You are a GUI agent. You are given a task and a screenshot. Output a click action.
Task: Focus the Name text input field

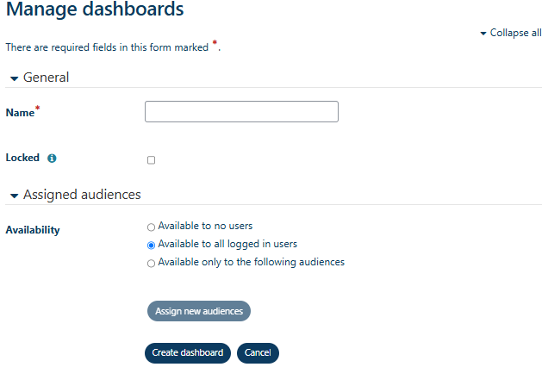click(241, 112)
